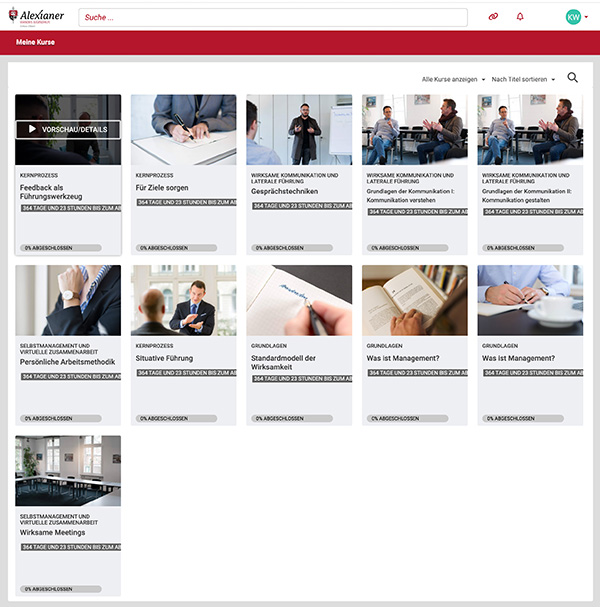Open the 'Alle Kurse anzeigen' dropdown
The image size is (600, 607).
coord(453,79)
